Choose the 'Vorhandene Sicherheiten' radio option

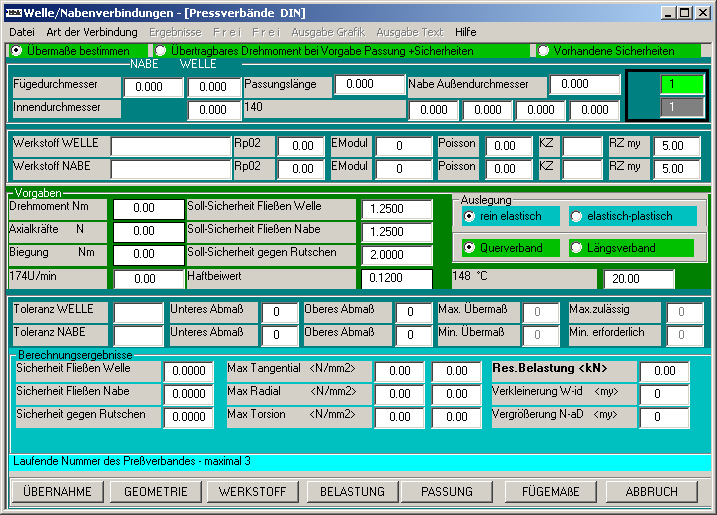pos(544,50)
